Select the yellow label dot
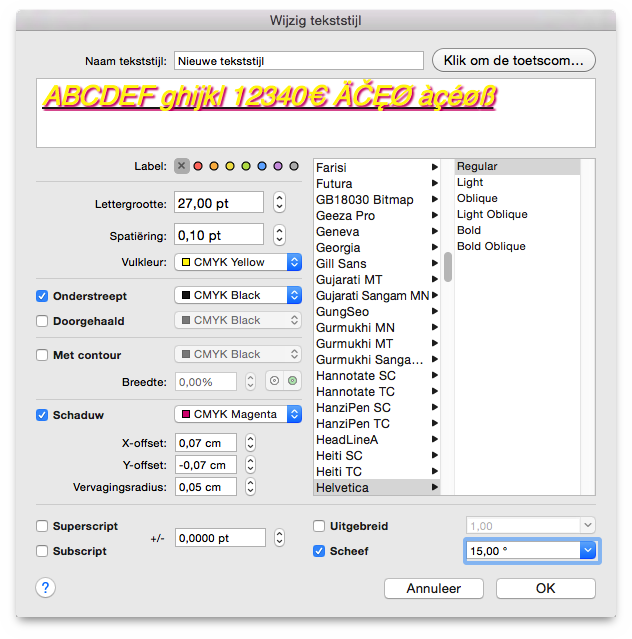This screenshot has width=632, height=639. coord(230,166)
